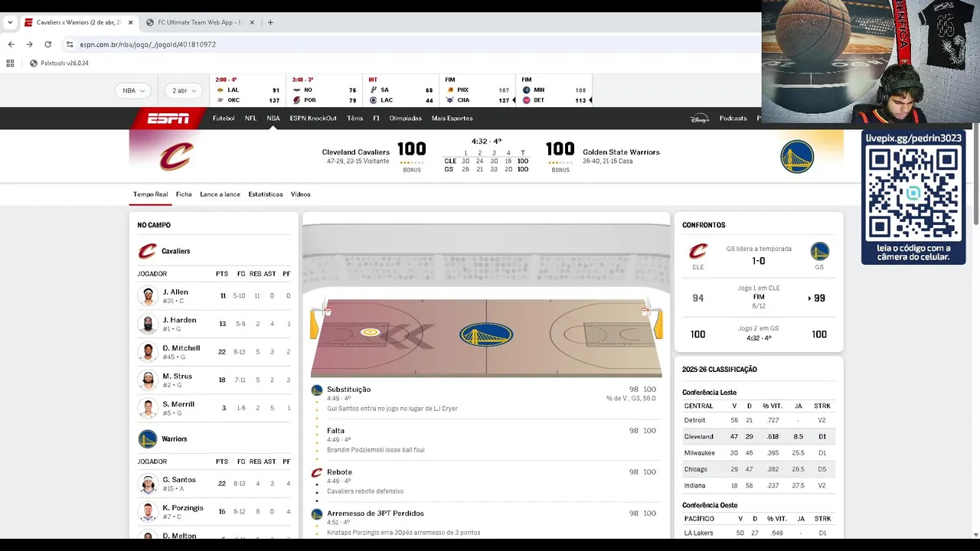This screenshot has height=551, width=980.
Task: Switch to Lance a lance tab
Action: 220,194
